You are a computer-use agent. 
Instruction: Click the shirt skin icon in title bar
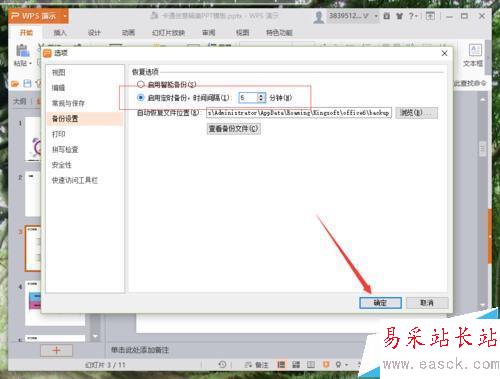tap(399, 16)
